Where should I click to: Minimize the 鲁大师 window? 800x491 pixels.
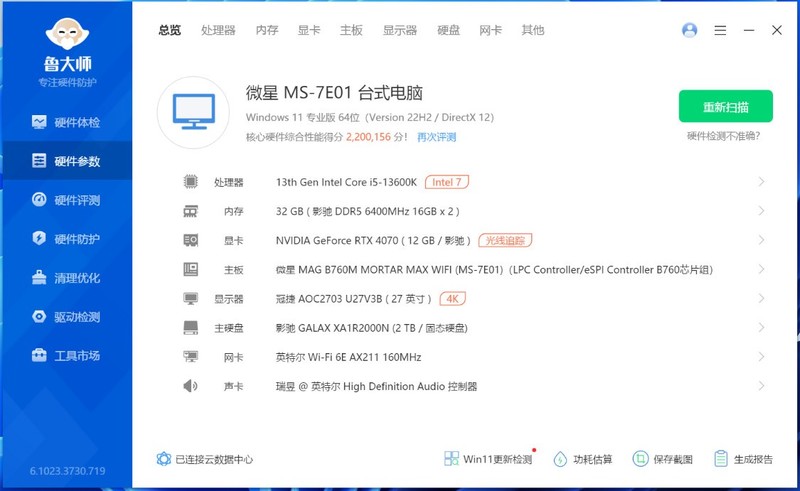coord(748,30)
